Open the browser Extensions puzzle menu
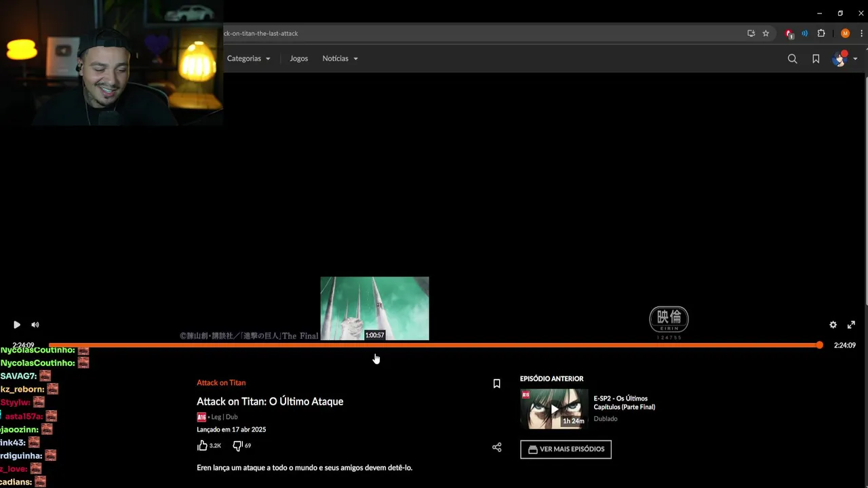Image resolution: width=868 pixels, height=488 pixels. (821, 33)
